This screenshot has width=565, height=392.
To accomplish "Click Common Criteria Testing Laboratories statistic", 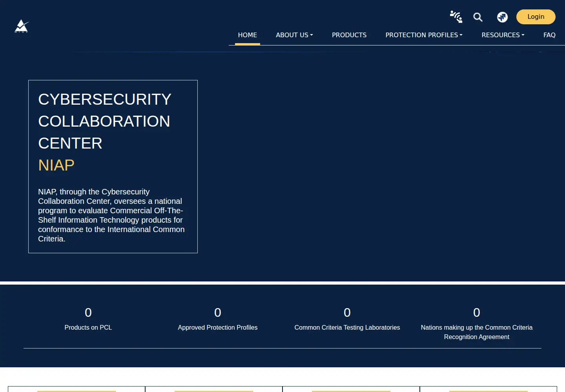I will tap(347, 319).
